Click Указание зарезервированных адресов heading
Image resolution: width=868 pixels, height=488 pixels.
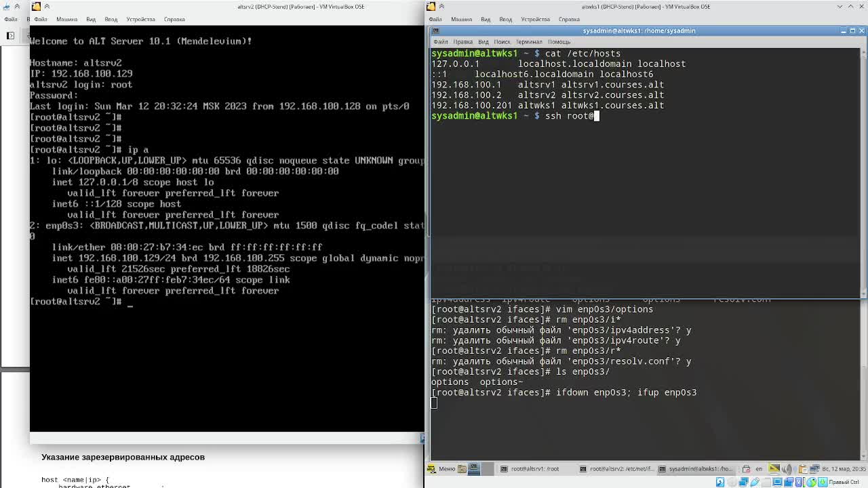click(123, 457)
